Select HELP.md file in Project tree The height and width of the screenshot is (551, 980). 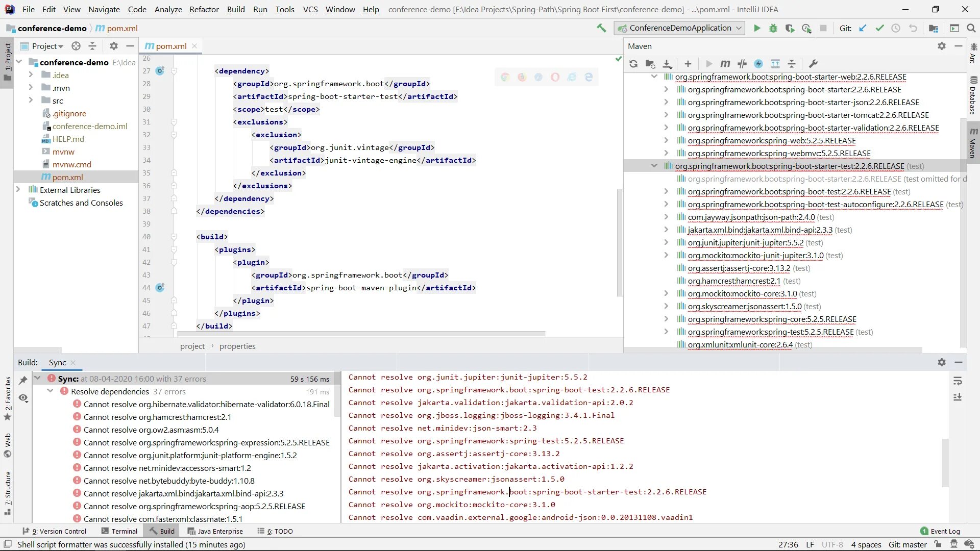pos(68,139)
